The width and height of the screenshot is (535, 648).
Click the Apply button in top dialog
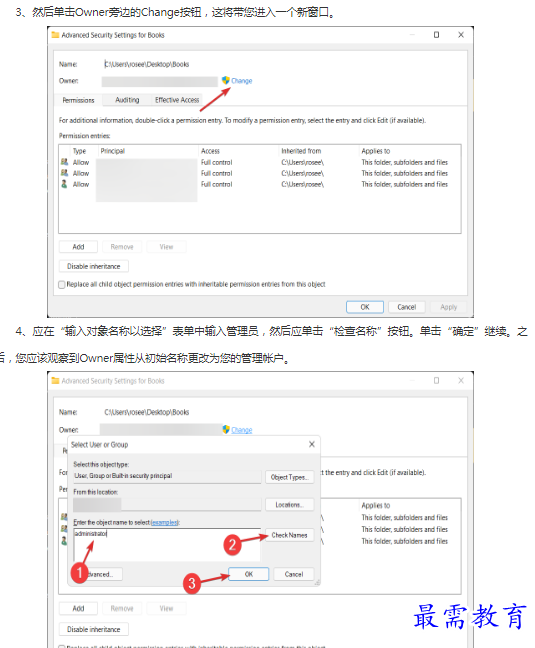pyautogui.click(x=449, y=307)
